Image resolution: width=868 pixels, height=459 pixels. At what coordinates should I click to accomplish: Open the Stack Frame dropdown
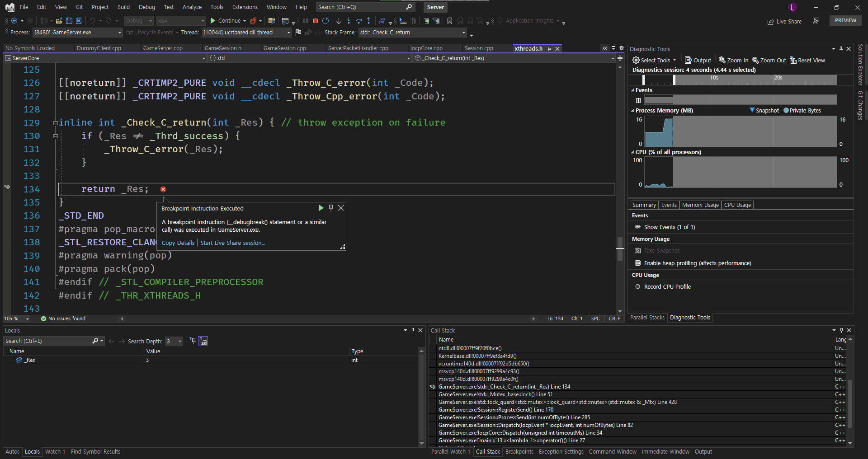[412, 33]
